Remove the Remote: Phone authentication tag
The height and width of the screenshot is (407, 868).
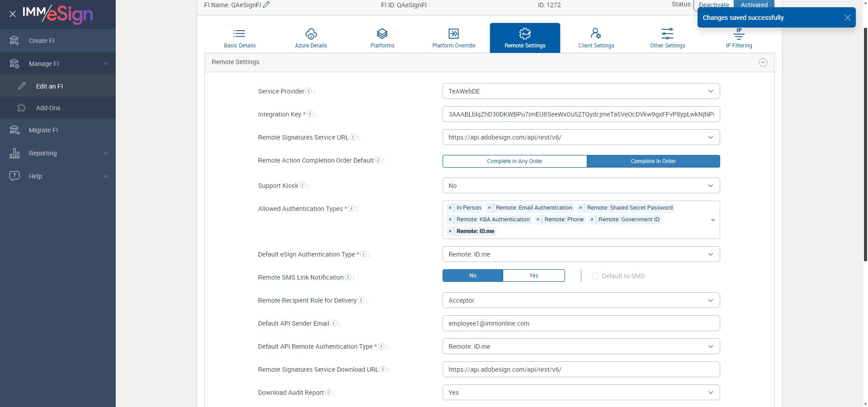(x=538, y=220)
